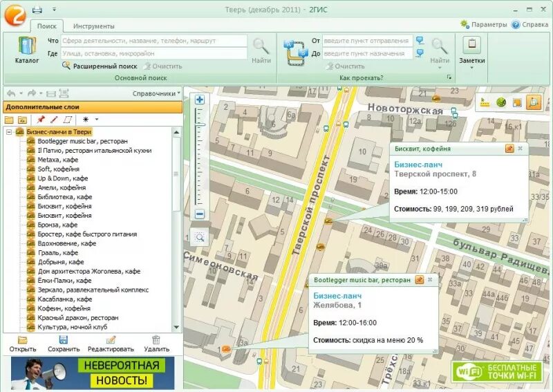The width and height of the screenshot is (553, 392).
Task: Open Расширенный поиск advanced search
Action: click(x=100, y=66)
